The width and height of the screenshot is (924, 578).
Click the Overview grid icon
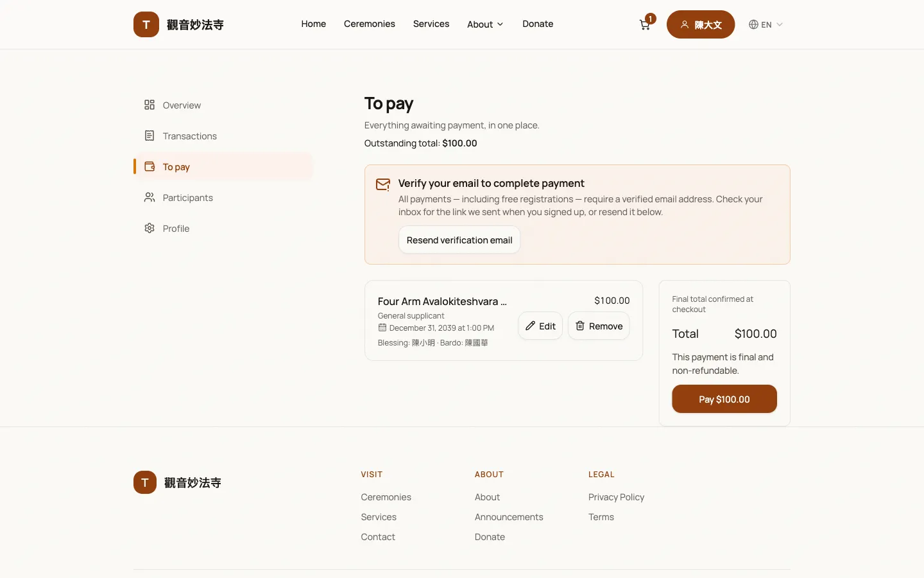[150, 105]
